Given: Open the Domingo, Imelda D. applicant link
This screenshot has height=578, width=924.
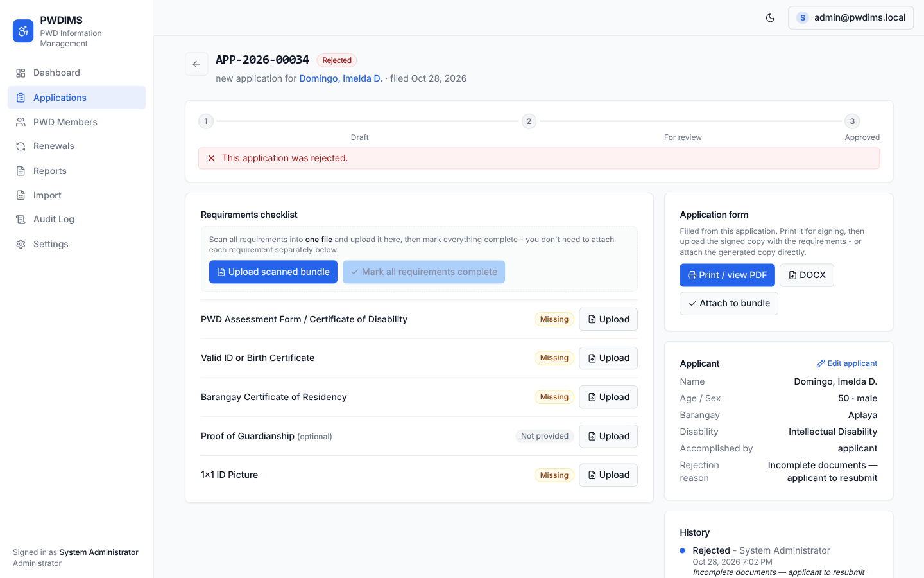Looking at the screenshot, I should coord(341,78).
